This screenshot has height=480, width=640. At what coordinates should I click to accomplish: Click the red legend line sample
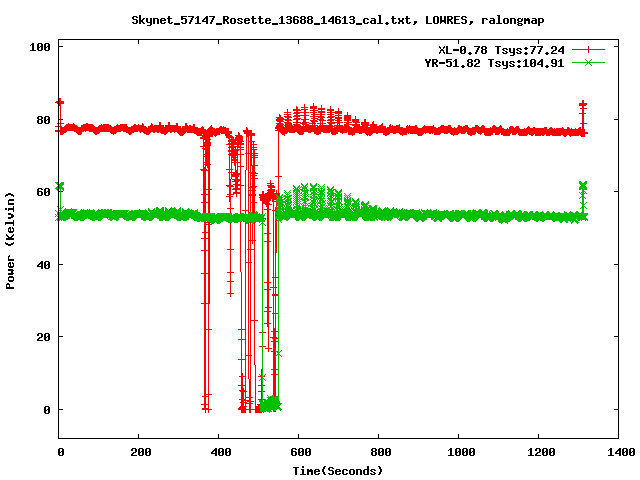click(588, 49)
